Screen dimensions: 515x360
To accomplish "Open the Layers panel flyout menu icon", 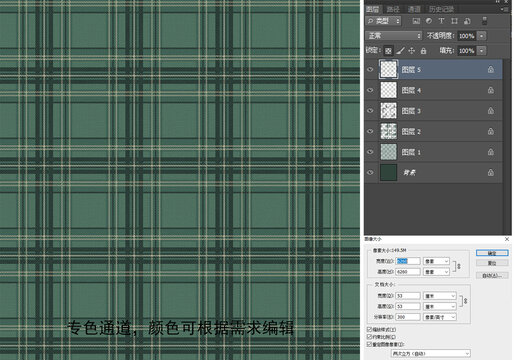I will coord(505,9).
